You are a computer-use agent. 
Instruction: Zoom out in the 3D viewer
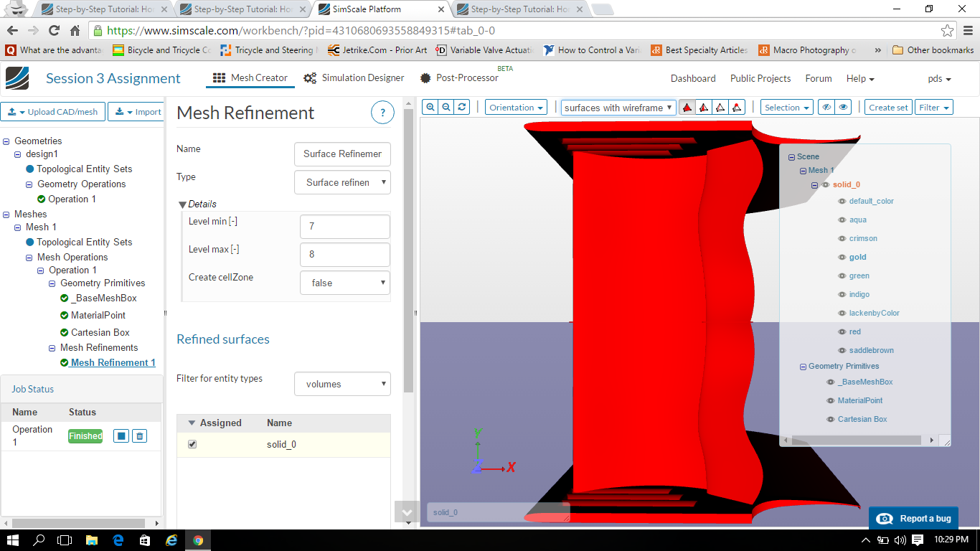pos(446,108)
